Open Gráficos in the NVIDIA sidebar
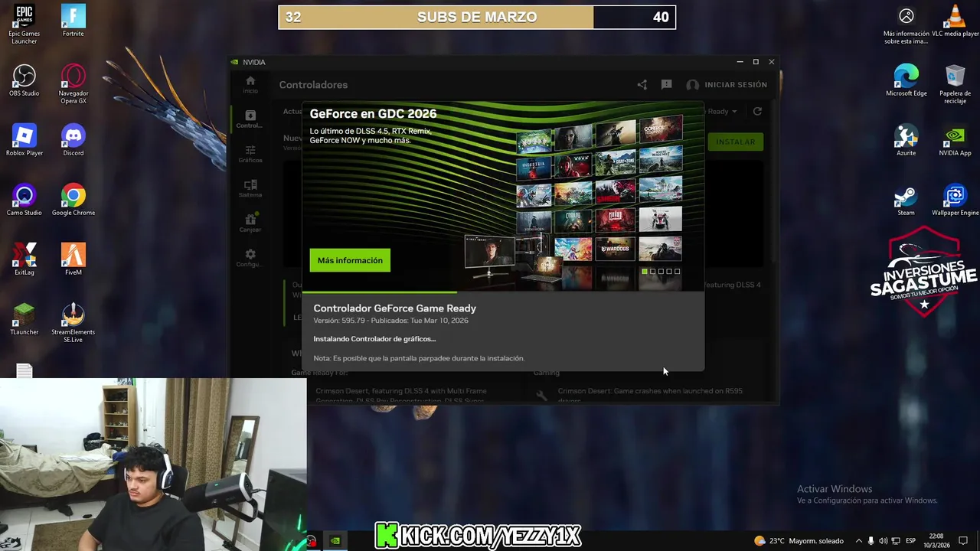This screenshot has width=980, height=551. click(x=250, y=154)
